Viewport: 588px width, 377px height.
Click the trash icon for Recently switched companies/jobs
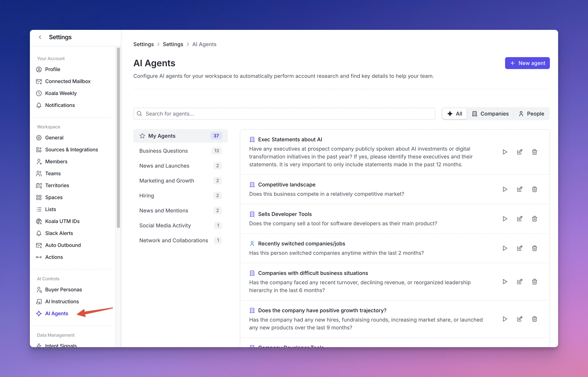tap(534, 248)
